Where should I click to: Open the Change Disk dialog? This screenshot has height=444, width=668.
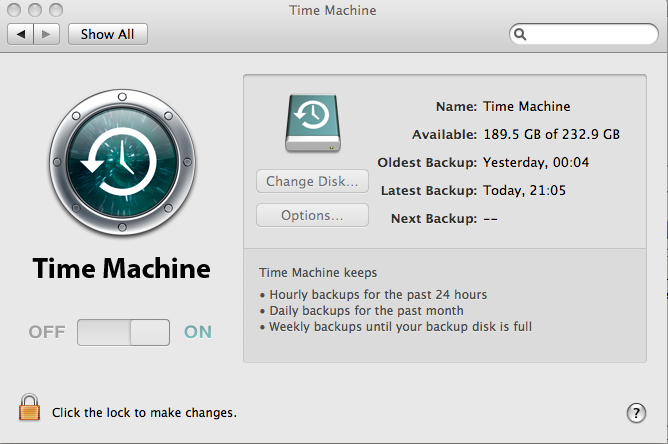[x=312, y=182]
